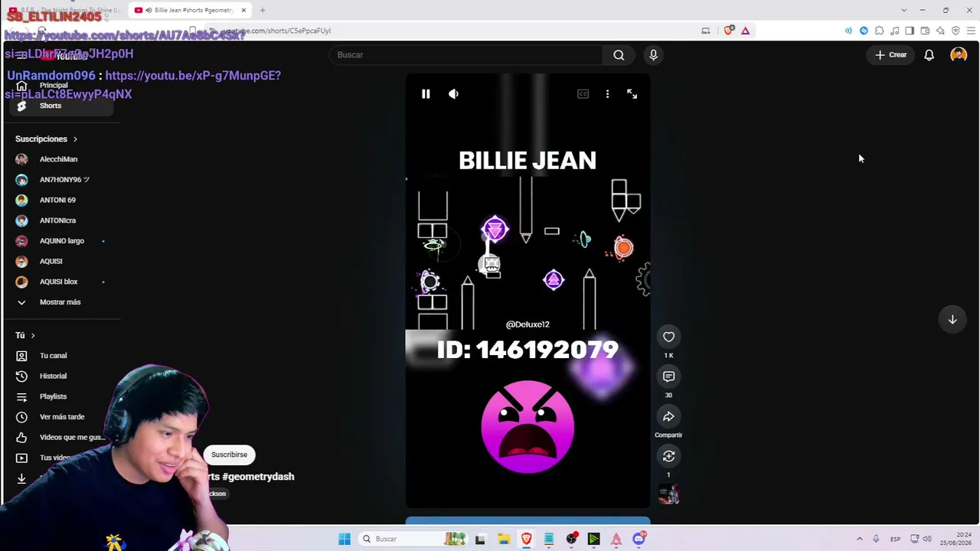Open the Brave Wallet icon
This screenshot has height=551, width=980.
pos(925,31)
